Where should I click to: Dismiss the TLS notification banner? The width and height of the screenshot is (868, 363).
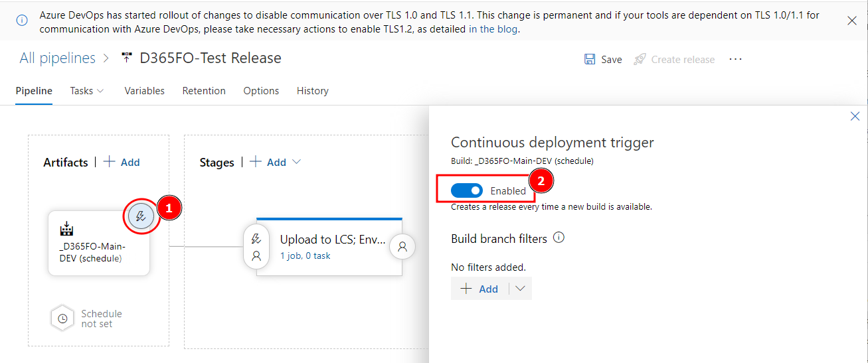(x=852, y=21)
